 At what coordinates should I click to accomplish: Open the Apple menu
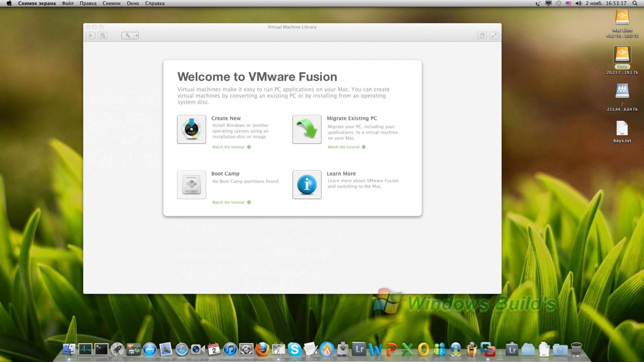tap(9, 3)
